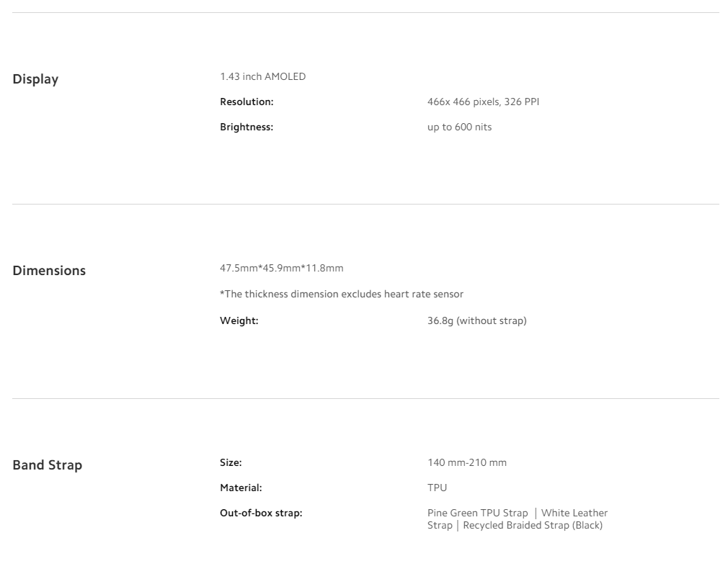Viewport: 728px width, 561px height.
Task: Click the Display section heading
Action: tap(35, 79)
